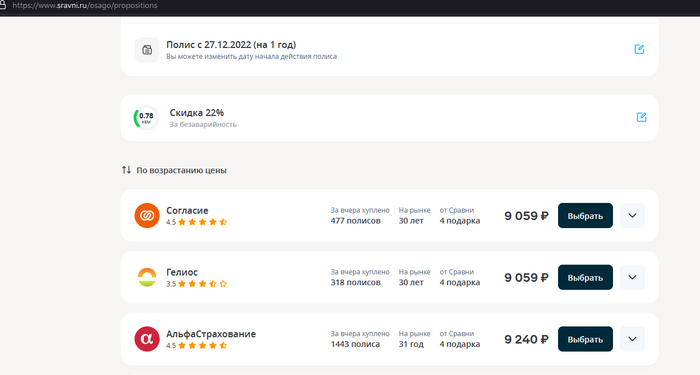Click the lock icon in address bar
700x375 pixels.
(3, 5)
